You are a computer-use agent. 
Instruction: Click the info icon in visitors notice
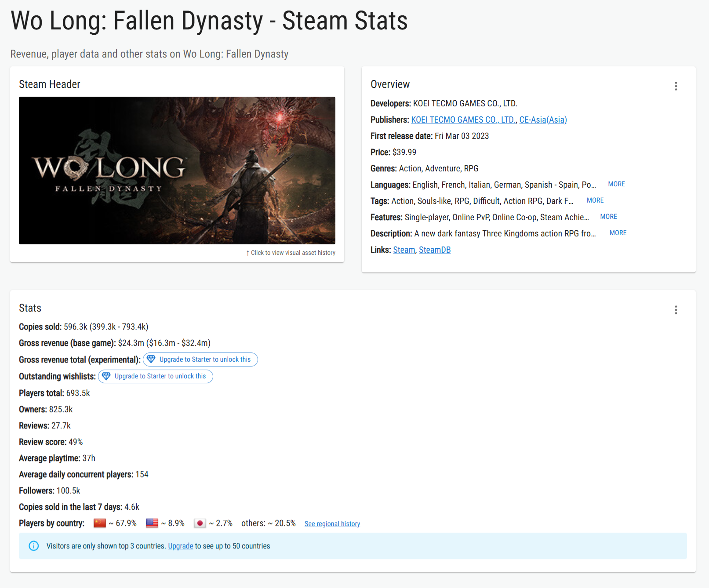34,546
